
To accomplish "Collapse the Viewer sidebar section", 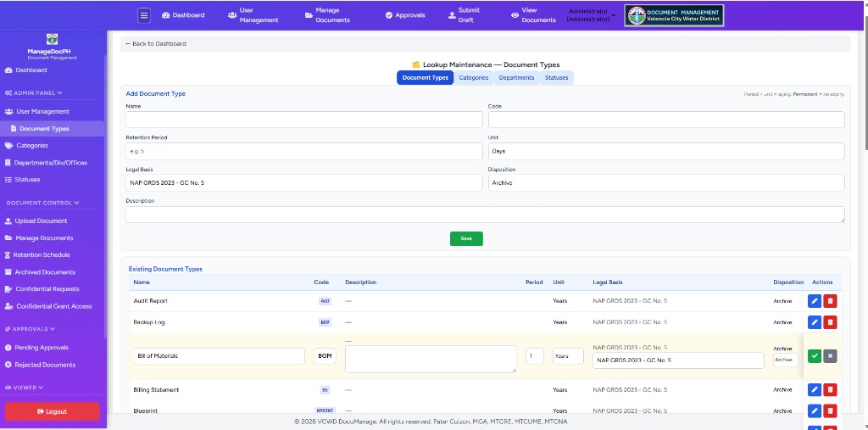I will tap(24, 388).
